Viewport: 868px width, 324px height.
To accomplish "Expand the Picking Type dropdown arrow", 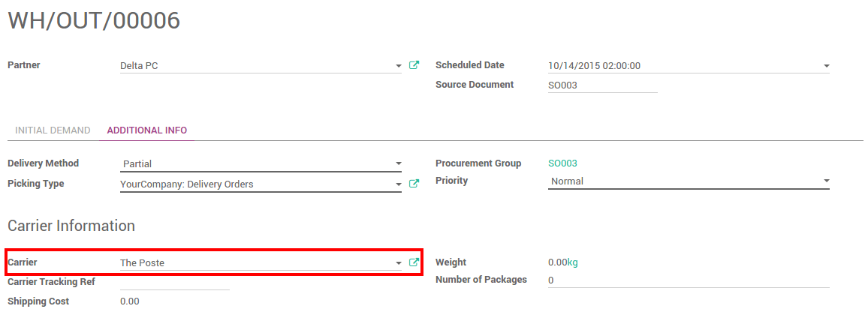I will click(x=399, y=184).
